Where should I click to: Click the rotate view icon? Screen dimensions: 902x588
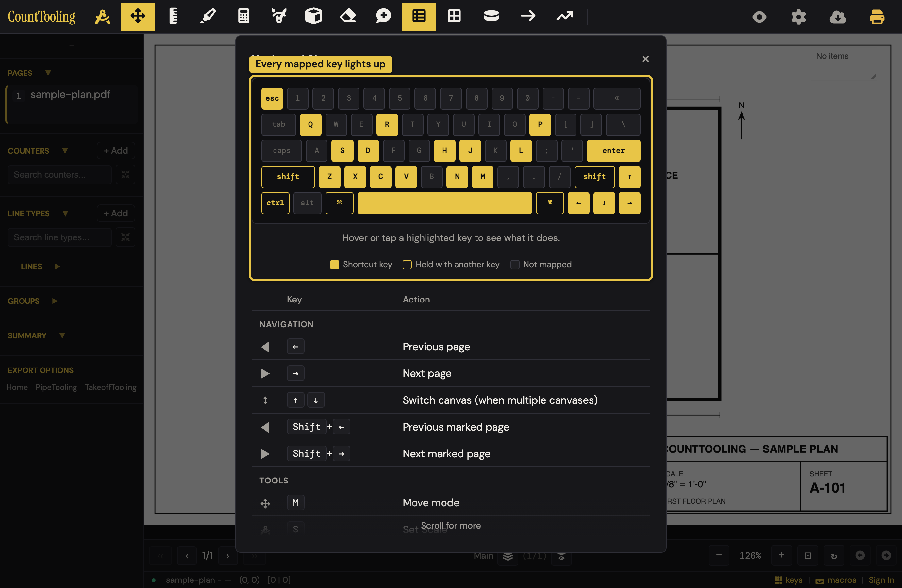click(834, 555)
